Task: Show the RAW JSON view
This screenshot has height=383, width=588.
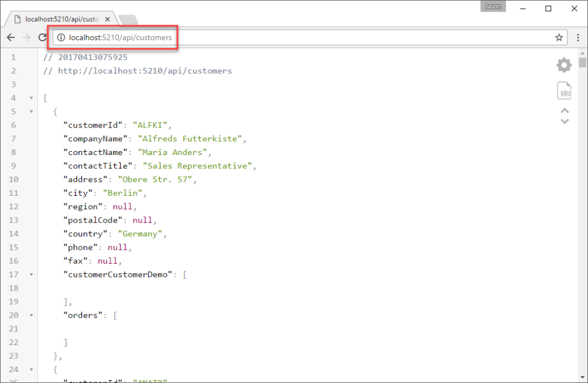Action: 564,91
